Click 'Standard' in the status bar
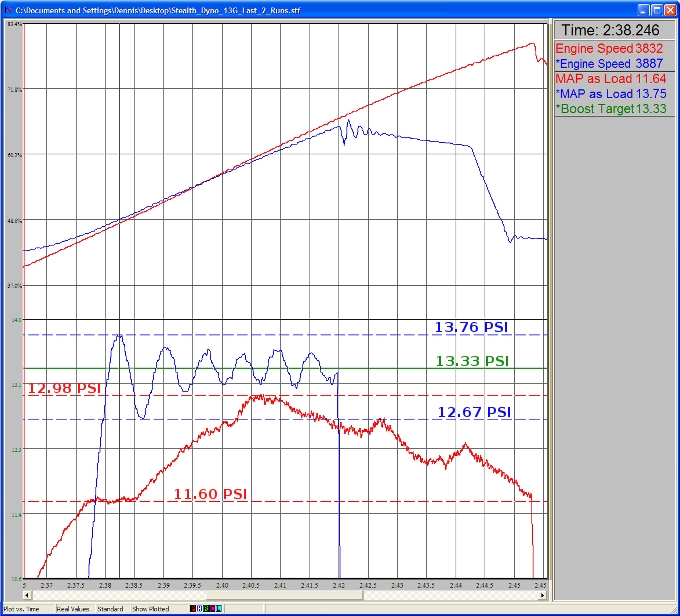The image size is (680, 616). 110,609
